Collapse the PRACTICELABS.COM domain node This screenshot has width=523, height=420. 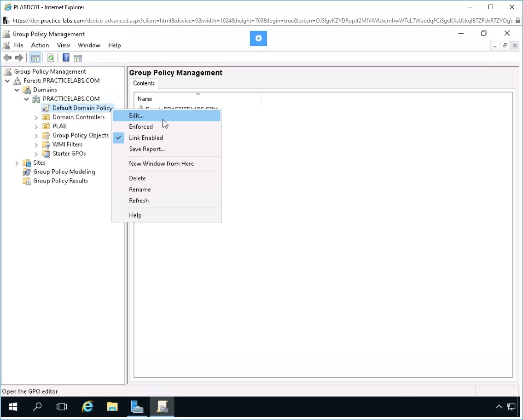27,99
